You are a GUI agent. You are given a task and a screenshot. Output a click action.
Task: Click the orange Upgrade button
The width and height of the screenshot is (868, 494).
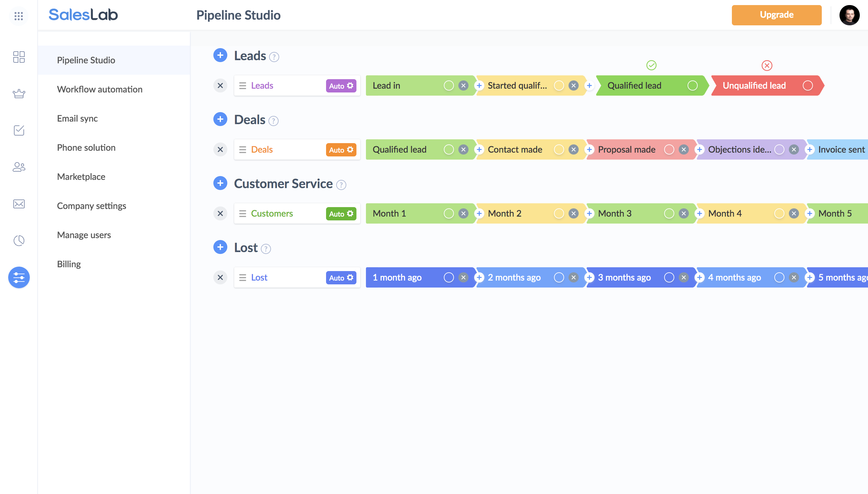tap(777, 15)
